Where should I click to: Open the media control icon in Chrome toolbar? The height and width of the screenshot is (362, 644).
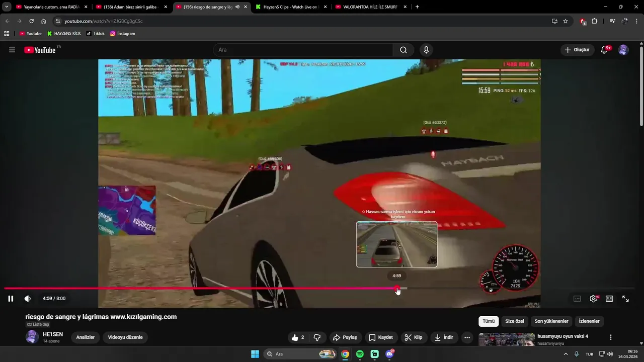[x=612, y=21]
